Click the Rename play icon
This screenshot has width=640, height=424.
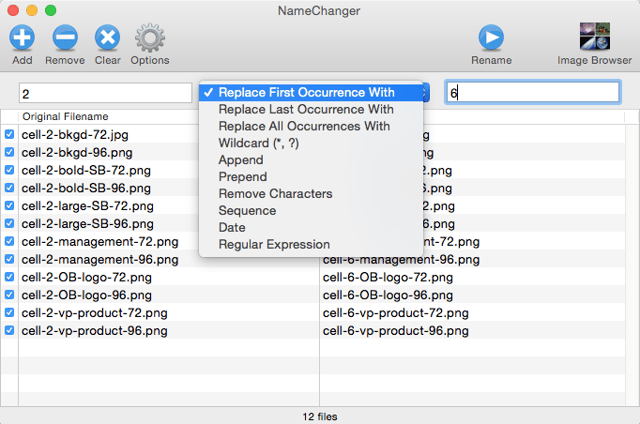pos(491,38)
